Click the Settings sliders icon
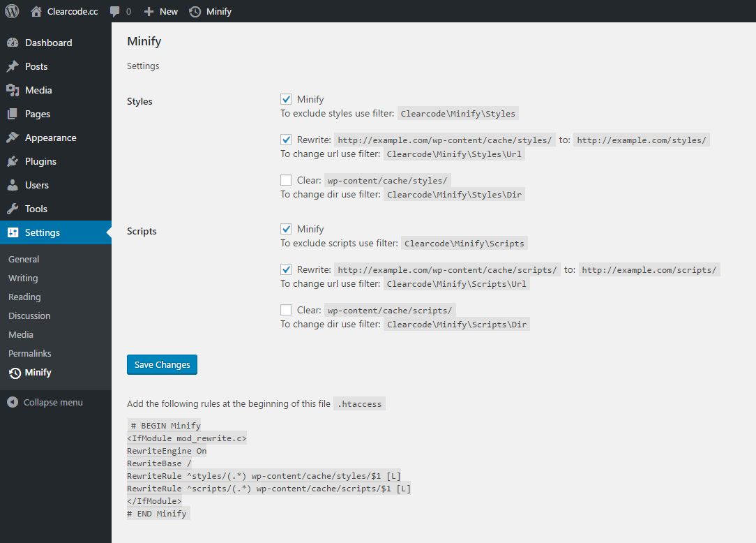Viewport: 756px width, 543px height. pyautogui.click(x=13, y=232)
